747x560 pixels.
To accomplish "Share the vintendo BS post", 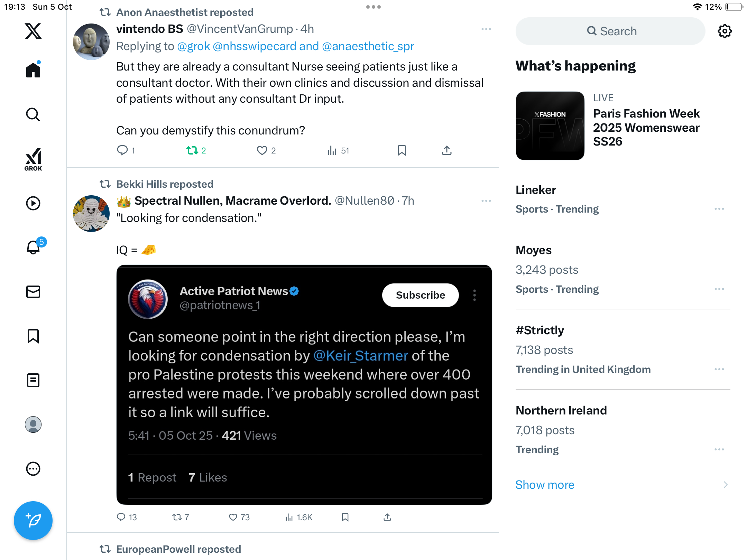I will (x=447, y=150).
